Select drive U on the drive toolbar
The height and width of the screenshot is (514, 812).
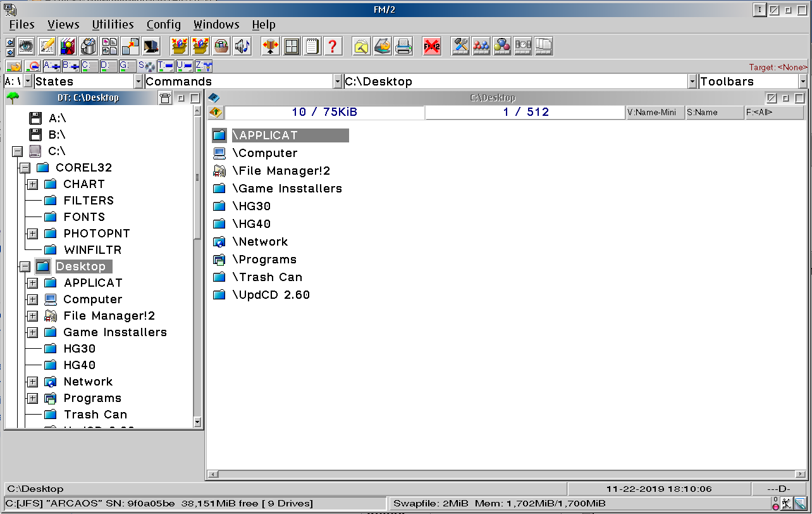185,66
